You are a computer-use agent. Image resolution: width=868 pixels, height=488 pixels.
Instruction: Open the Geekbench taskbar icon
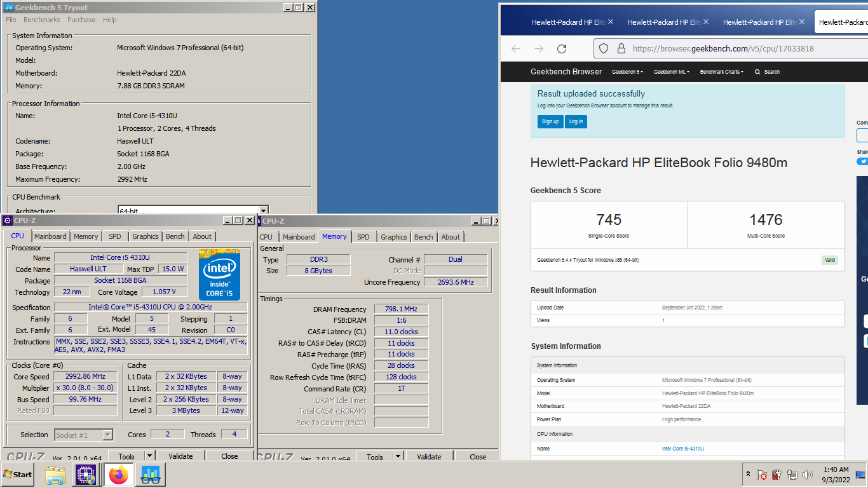click(151, 475)
